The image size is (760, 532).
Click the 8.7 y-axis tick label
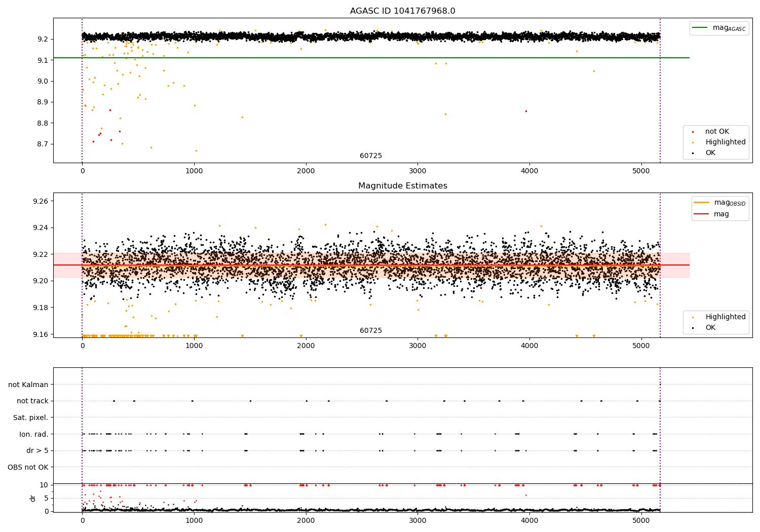(43, 144)
